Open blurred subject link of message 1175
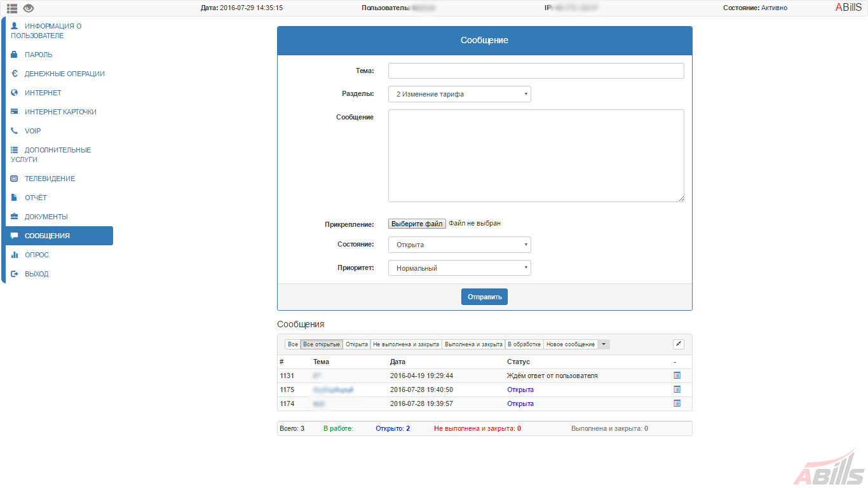868x488 pixels. (x=333, y=390)
